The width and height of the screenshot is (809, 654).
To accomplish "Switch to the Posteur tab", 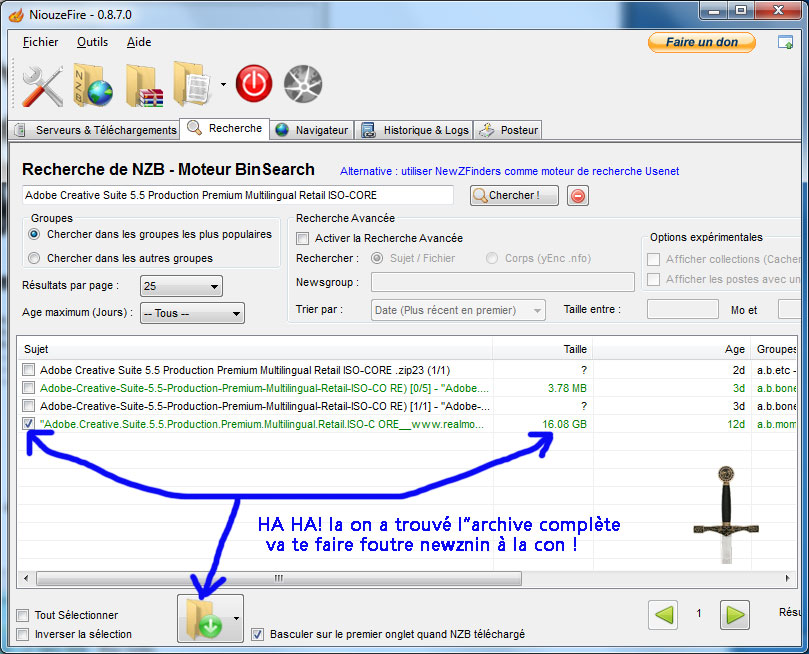I will coord(508,130).
